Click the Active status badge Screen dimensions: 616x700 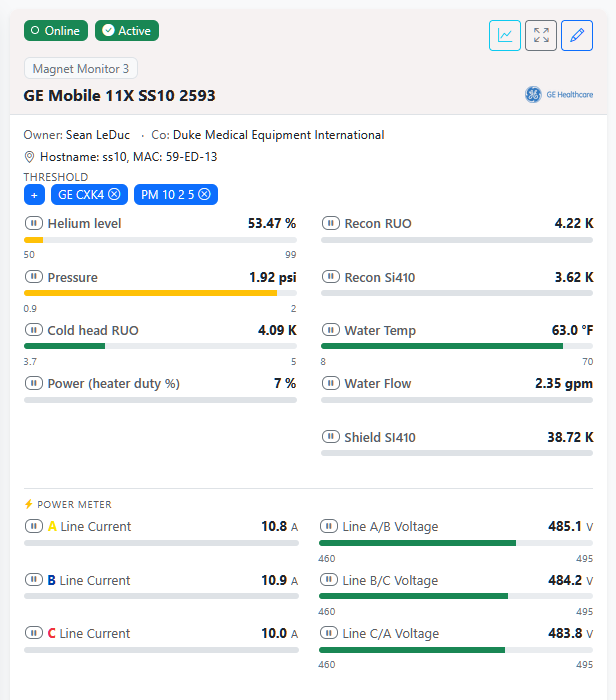coord(127,30)
